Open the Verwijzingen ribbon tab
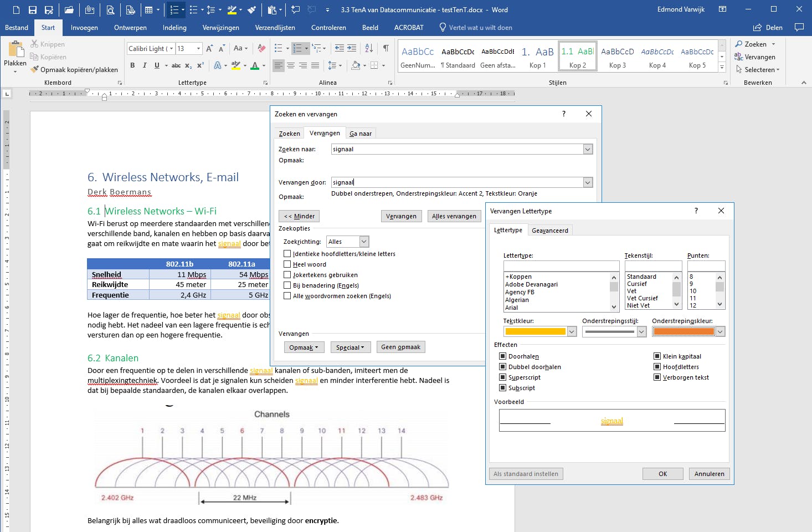812x532 pixels. pyautogui.click(x=220, y=28)
